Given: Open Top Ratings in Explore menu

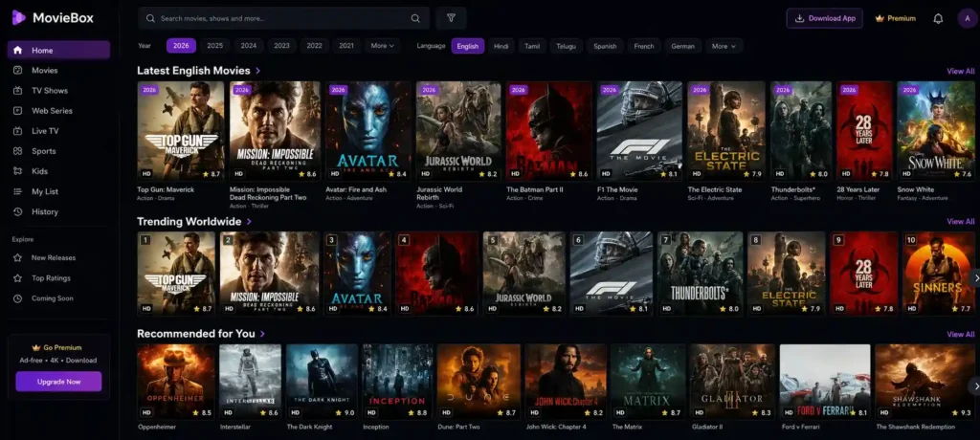Looking at the screenshot, I should click(58, 278).
